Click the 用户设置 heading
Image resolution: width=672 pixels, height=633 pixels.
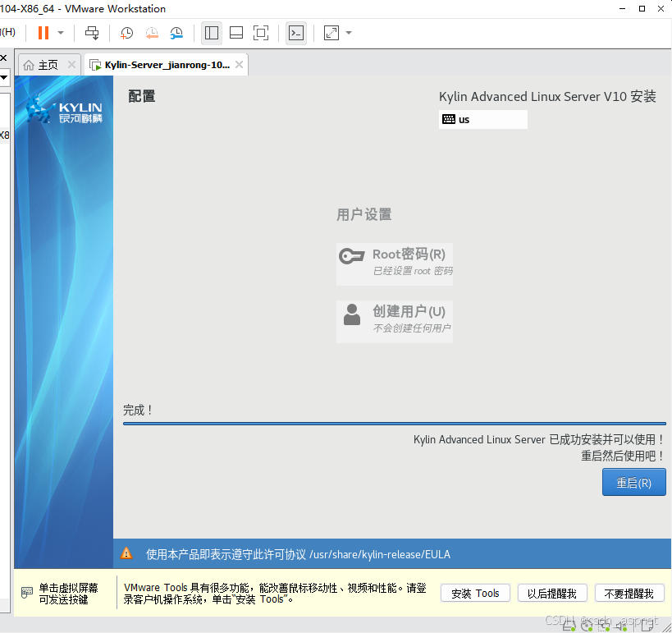(x=363, y=214)
